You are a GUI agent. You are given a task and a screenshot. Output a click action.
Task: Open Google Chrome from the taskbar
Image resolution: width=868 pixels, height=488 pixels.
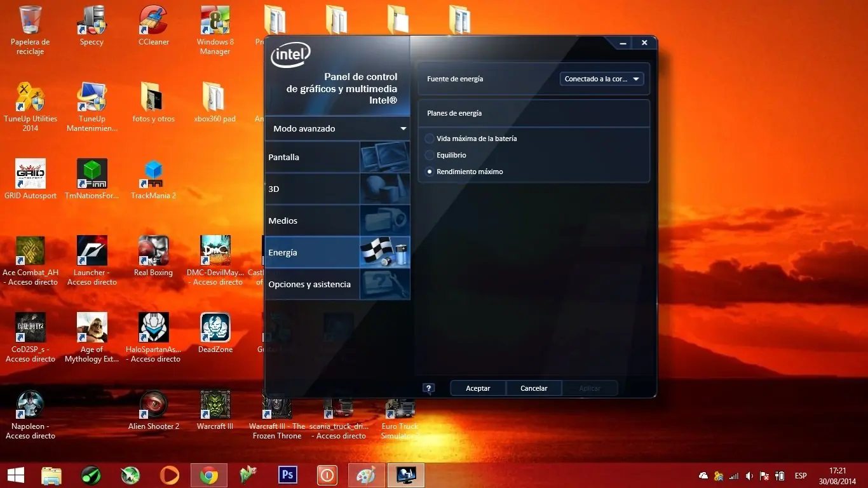click(x=209, y=475)
